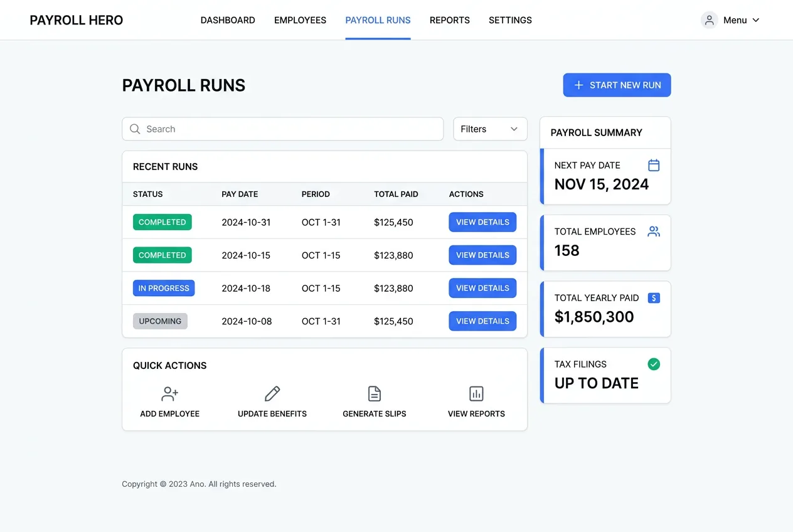The image size is (793, 532).
Task: Click inside the Search input field
Action: tap(282, 129)
